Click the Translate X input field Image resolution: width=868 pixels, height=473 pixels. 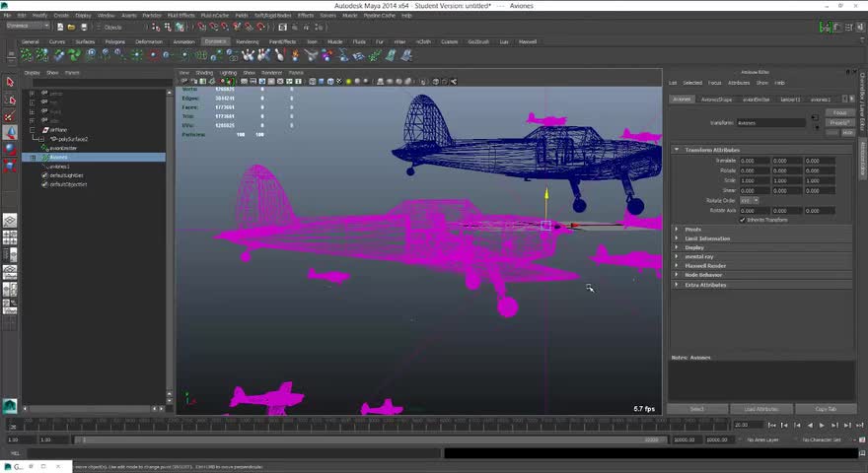pyautogui.click(x=754, y=161)
